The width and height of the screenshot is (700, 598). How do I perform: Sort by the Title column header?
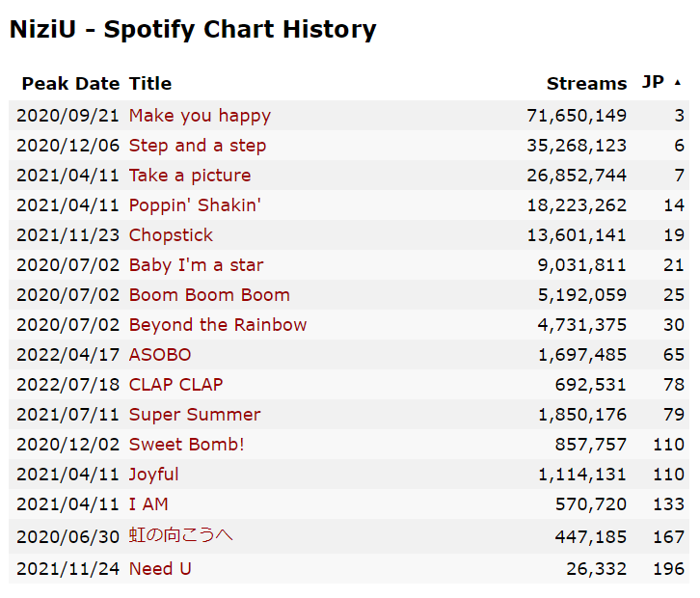click(x=150, y=84)
